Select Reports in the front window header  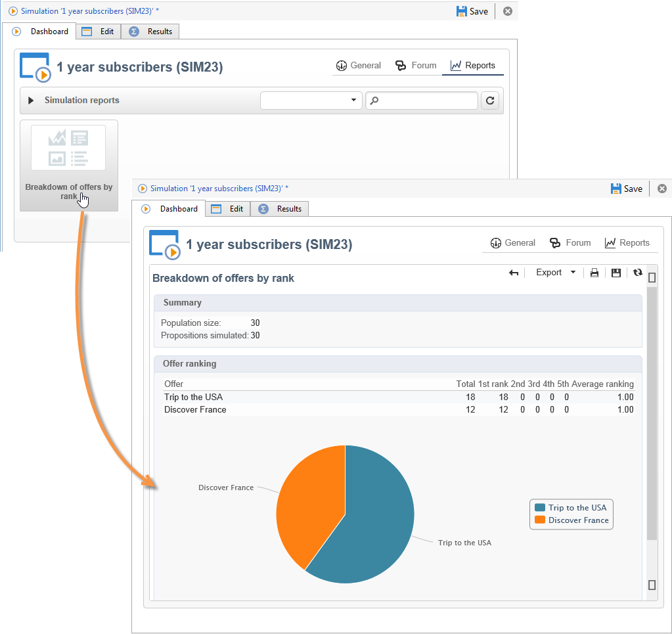(x=627, y=242)
